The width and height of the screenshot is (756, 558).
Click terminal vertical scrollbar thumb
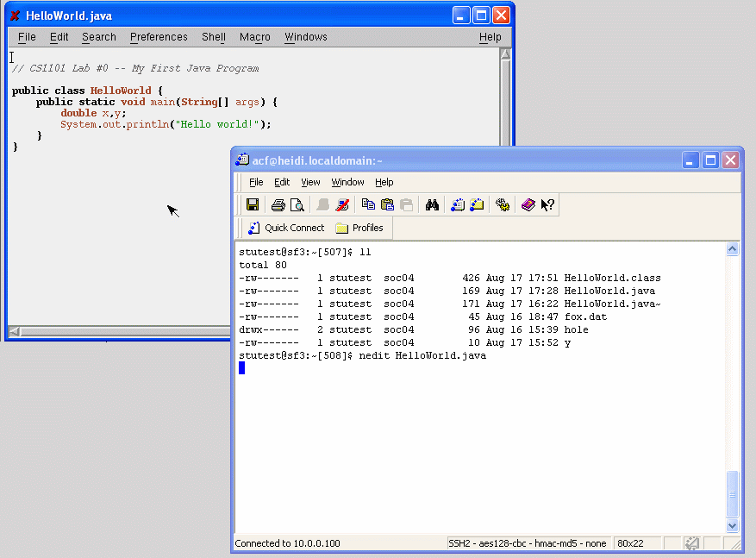[732, 494]
